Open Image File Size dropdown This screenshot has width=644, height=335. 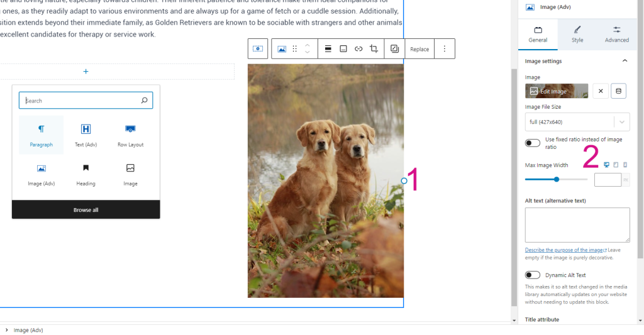[577, 121]
